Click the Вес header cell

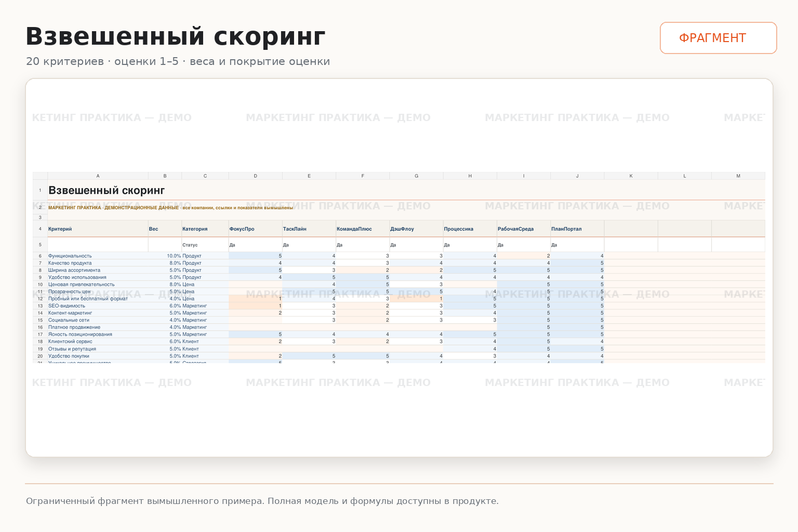click(x=165, y=229)
